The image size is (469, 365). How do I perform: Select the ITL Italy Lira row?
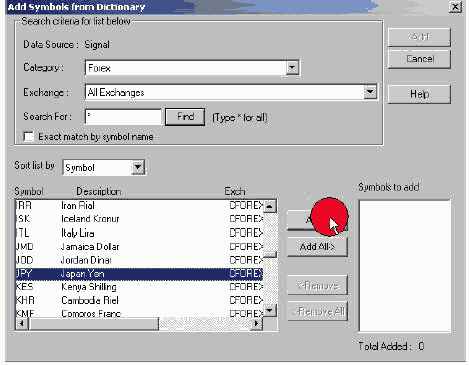pyautogui.click(x=139, y=233)
